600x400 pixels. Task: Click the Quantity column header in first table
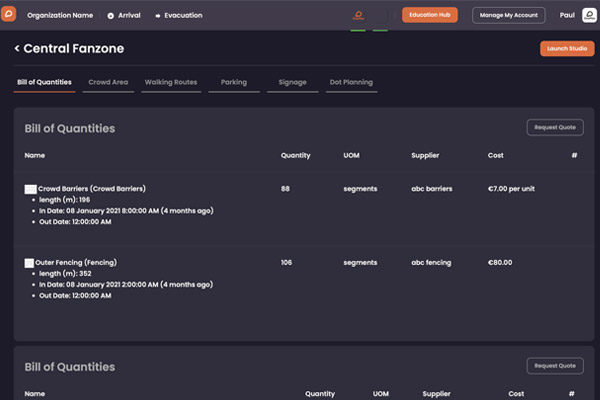pos(296,155)
